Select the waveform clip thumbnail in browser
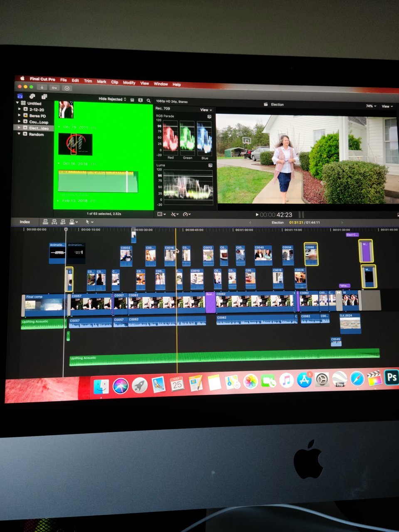 (x=98, y=181)
